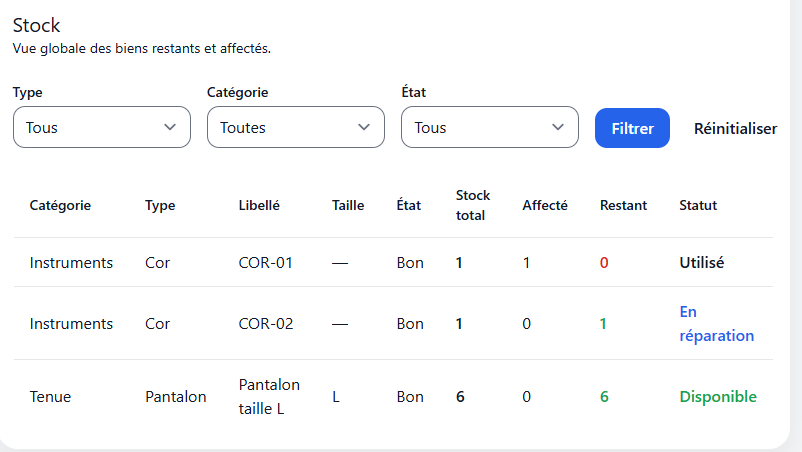
Task: Click the Tenue category cell
Action: (50, 397)
